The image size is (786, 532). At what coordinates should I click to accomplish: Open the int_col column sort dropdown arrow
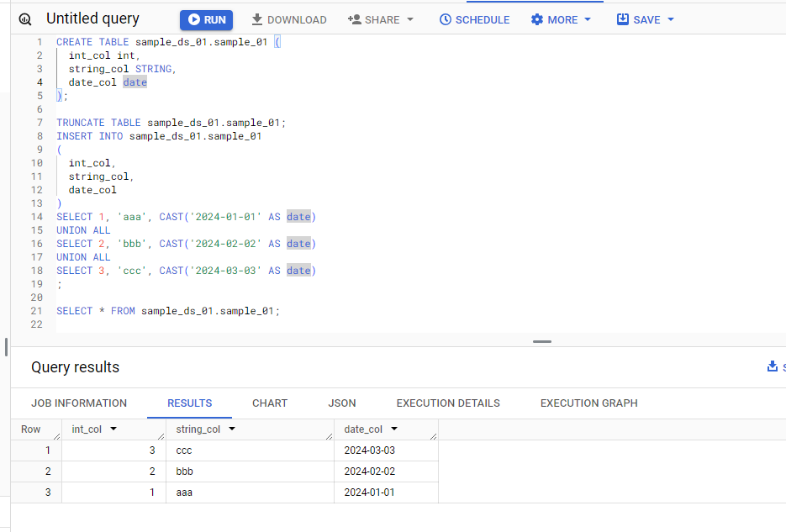(x=113, y=429)
